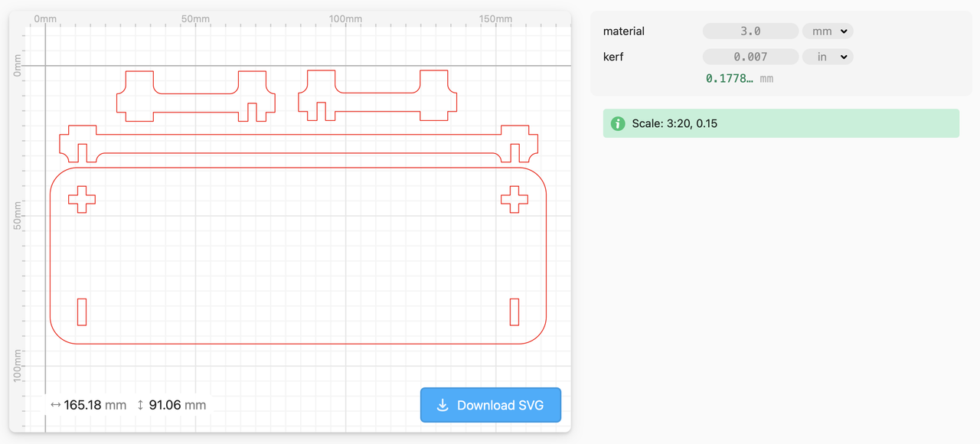Click the 150mm top ruler mark
The height and width of the screenshot is (444, 980).
[x=496, y=18]
